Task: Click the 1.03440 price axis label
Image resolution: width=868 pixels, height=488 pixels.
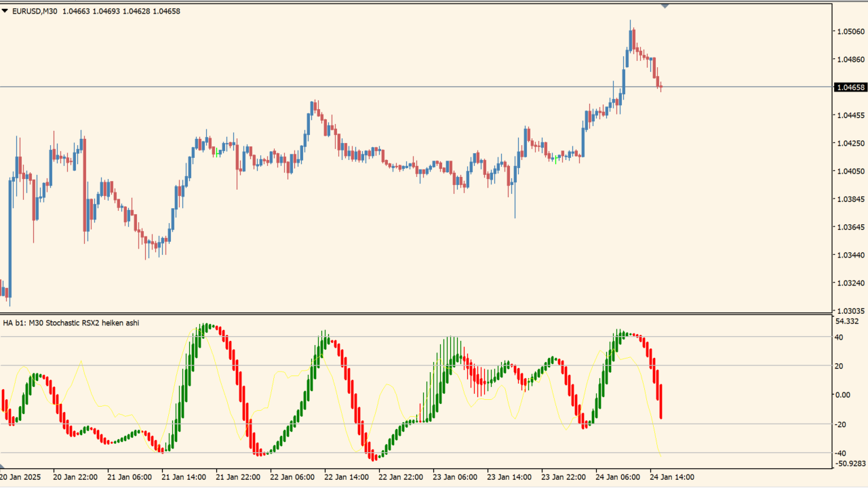Action: 850,255
